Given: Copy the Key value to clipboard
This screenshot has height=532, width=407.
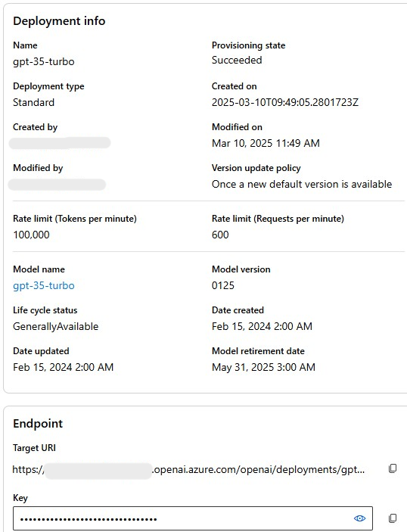Looking at the screenshot, I should click(393, 518).
